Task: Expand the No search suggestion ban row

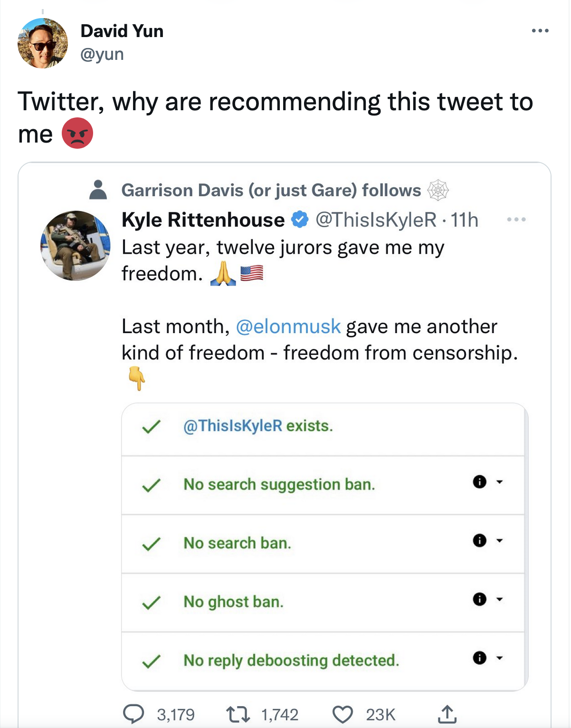Action: [499, 482]
